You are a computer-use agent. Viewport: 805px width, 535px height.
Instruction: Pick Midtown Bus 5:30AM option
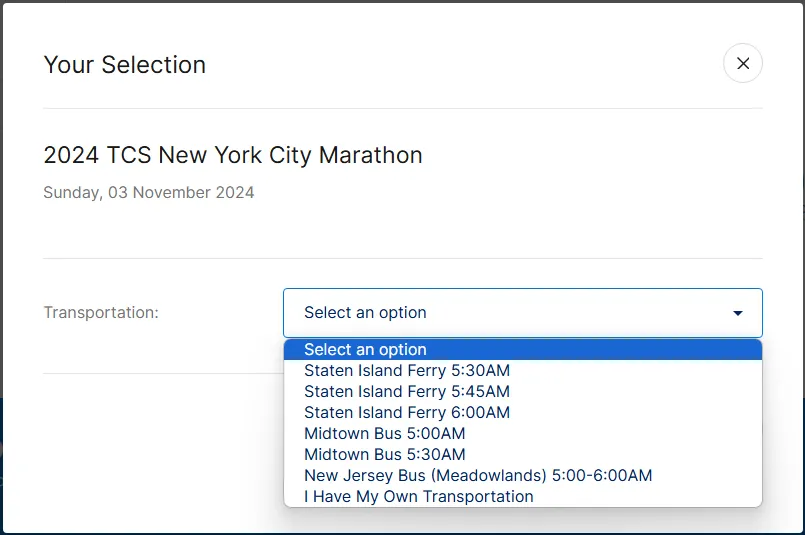523,455
